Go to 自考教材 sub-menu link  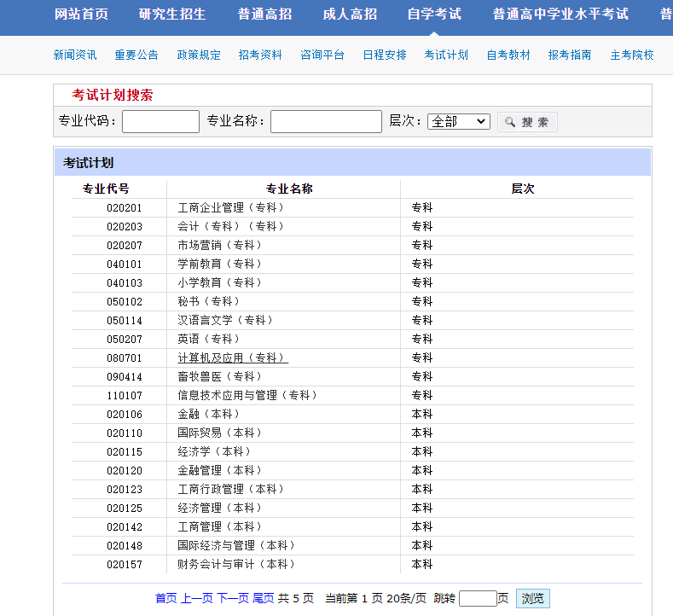(x=508, y=55)
